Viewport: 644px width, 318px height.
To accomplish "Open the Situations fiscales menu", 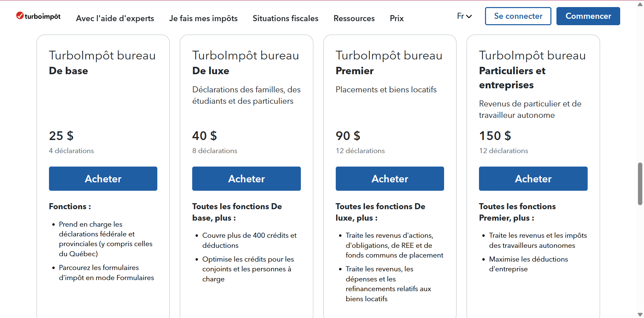I will (285, 18).
